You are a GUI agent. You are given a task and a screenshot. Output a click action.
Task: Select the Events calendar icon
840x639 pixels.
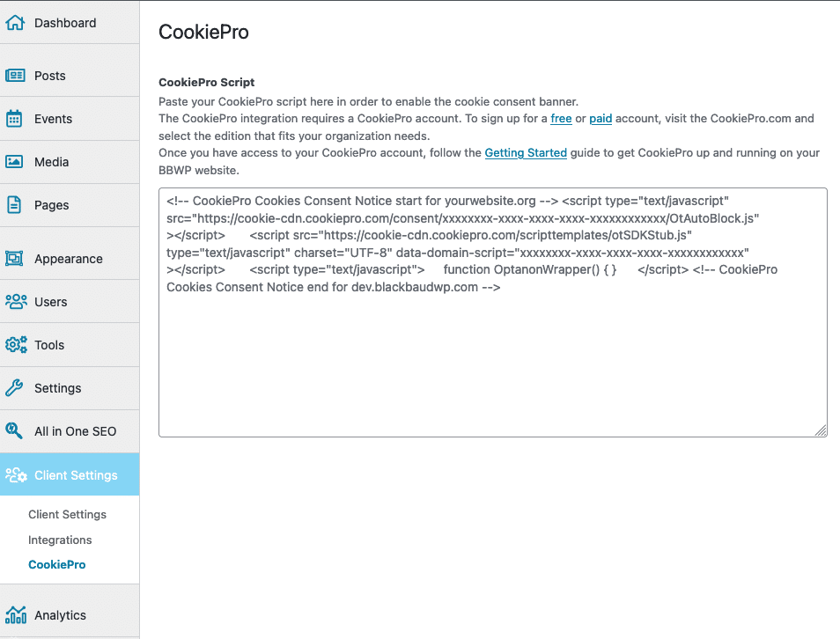click(14, 118)
